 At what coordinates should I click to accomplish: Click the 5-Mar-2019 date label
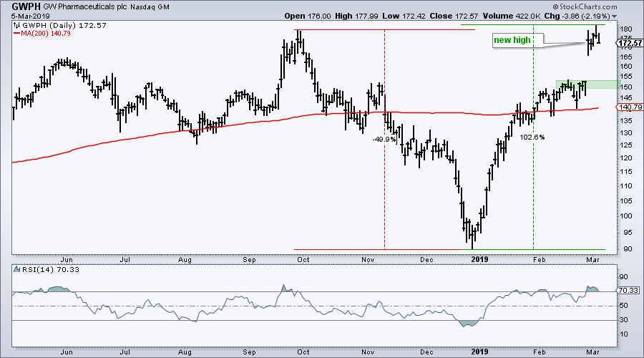(30, 16)
